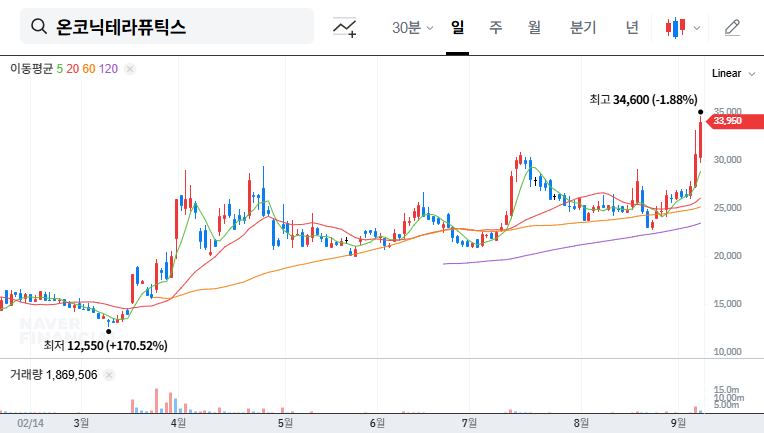Click the orange 60 moving average period
Screen dimensions: 764x433
point(89,69)
